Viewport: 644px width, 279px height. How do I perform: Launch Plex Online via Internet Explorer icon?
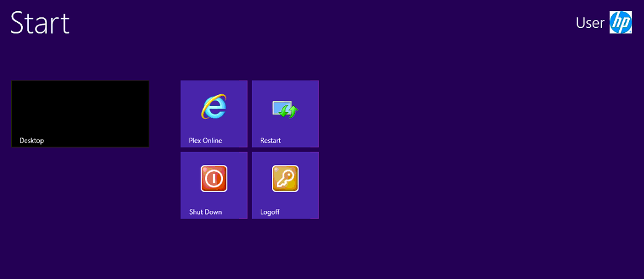click(214, 107)
